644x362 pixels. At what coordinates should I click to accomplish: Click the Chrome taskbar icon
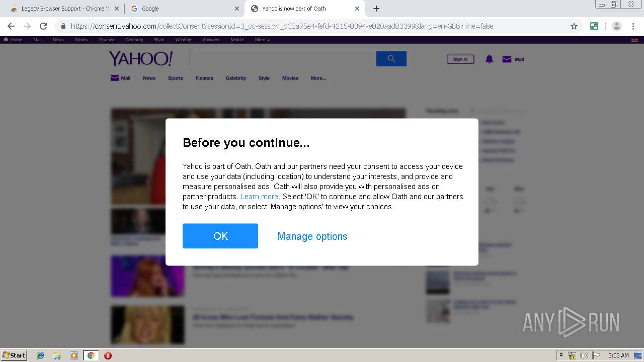pos(91,355)
